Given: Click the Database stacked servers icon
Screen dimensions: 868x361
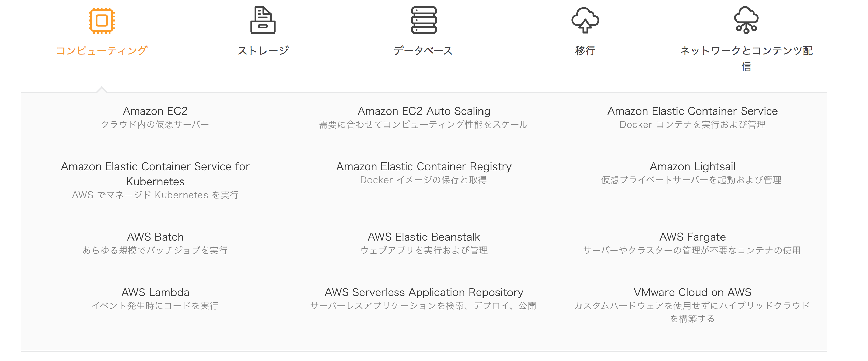Looking at the screenshot, I should tap(424, 21).
